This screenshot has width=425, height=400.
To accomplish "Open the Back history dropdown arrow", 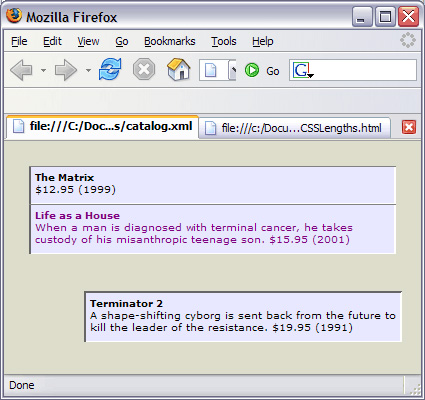I will [x=43, y=70].
